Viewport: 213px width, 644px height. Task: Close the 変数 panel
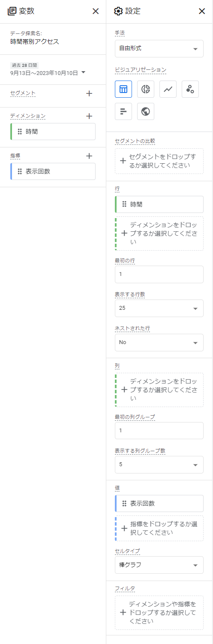[96, 11]
